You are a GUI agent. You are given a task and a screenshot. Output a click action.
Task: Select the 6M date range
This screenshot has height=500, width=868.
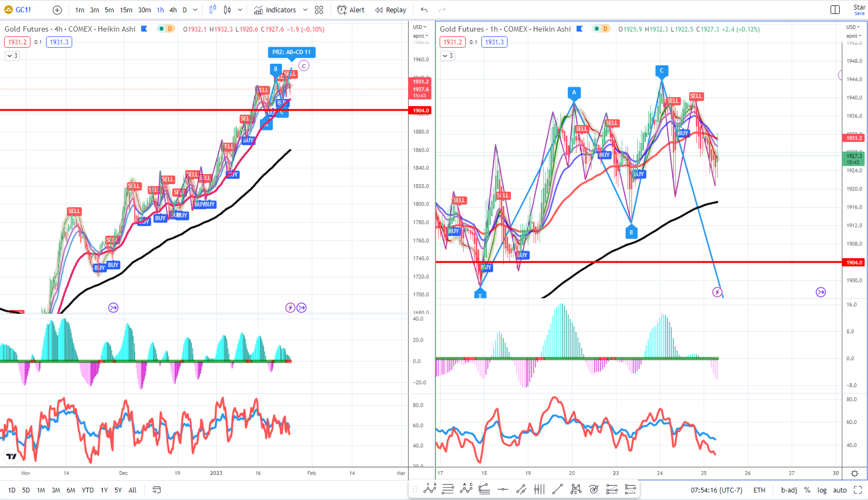(x=71, y=490)
